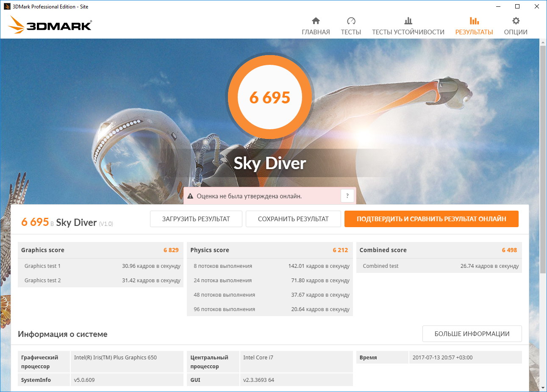Image resolution: width=547 pixels, height=392 pixels.
Task: Switch to the Тесты tab
Action: point(351,26)
